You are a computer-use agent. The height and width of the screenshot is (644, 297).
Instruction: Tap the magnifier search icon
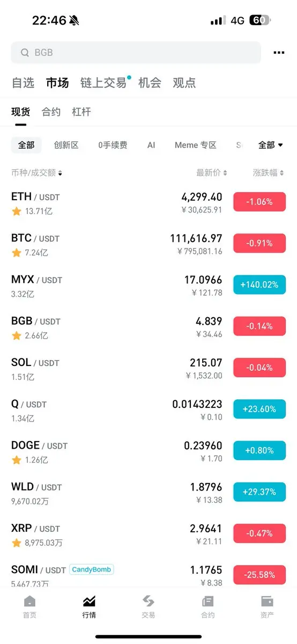pyautogui.click(x=25, y=53)
